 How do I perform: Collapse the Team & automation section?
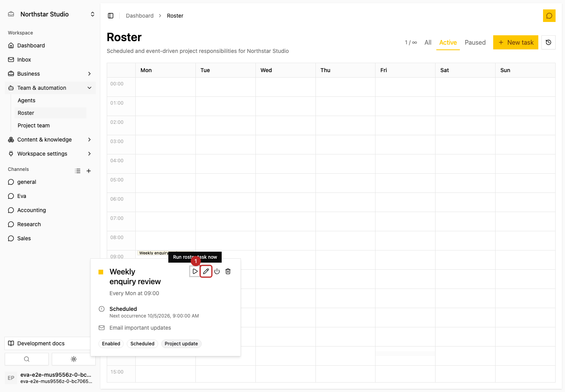50,88
